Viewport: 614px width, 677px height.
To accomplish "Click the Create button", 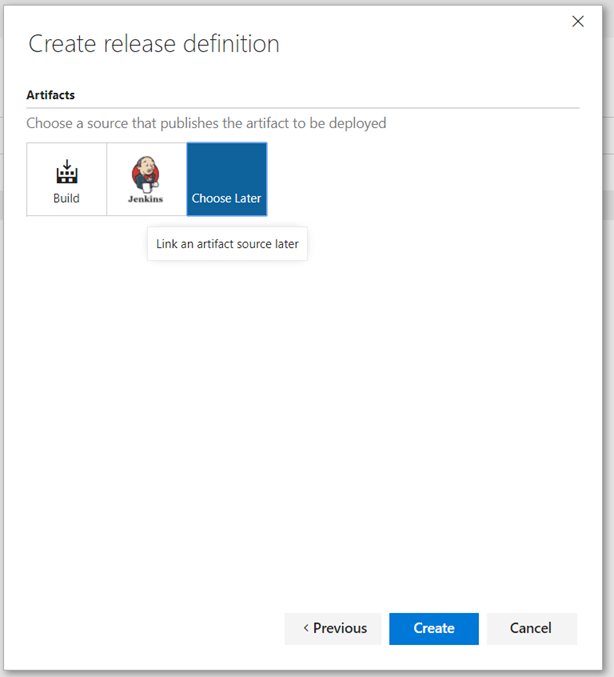I will pos(434,629).
